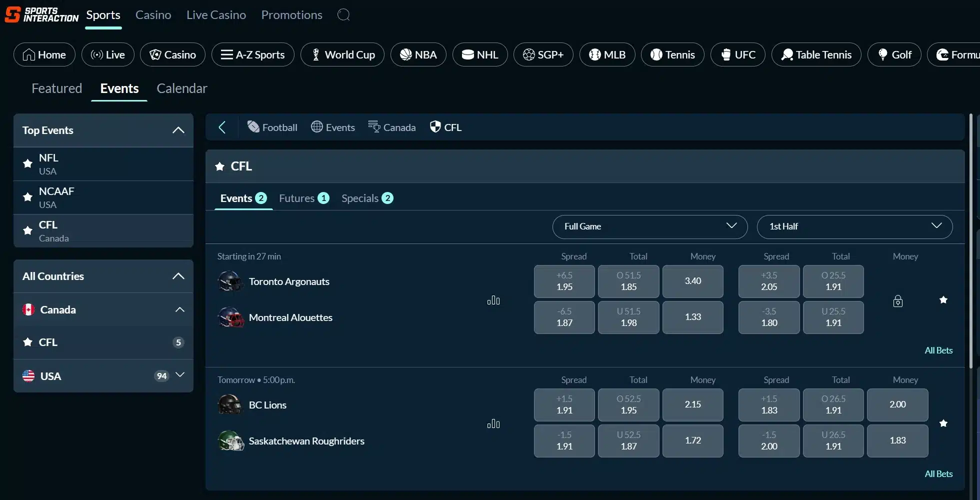This screenshot has width=980, height=500.
Task: Bet Toronto Argonauts +6.5 spread at 1.95
Action: point(564,281)
